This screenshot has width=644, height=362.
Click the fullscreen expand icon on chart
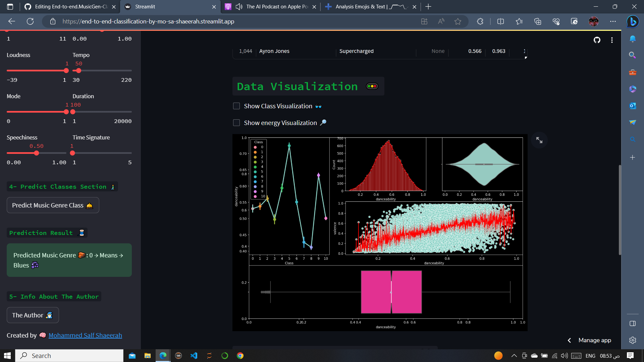coord(539,140)
